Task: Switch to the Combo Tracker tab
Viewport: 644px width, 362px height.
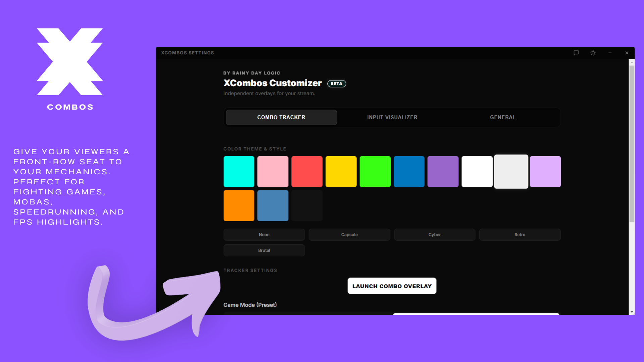Action: [x=281, y=117]
